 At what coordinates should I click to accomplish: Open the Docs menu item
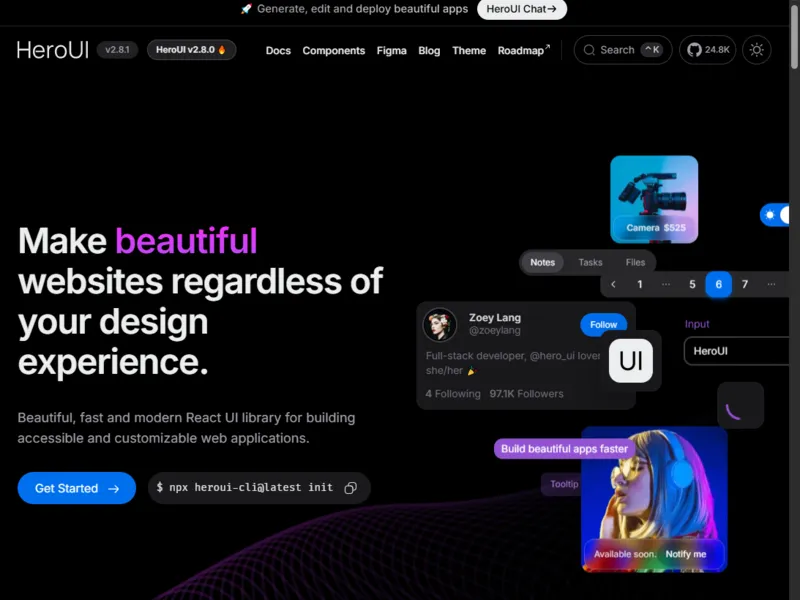pyautogui.click(x=278, y=51)
